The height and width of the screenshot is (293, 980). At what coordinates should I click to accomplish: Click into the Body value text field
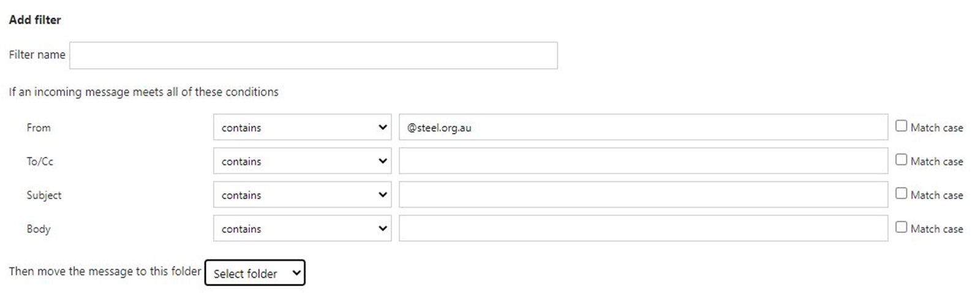pos(643,229)
